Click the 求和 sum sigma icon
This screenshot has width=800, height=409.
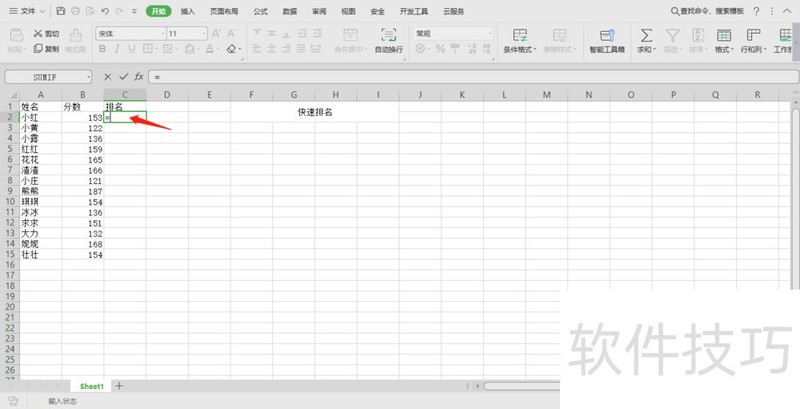(646, 35)
